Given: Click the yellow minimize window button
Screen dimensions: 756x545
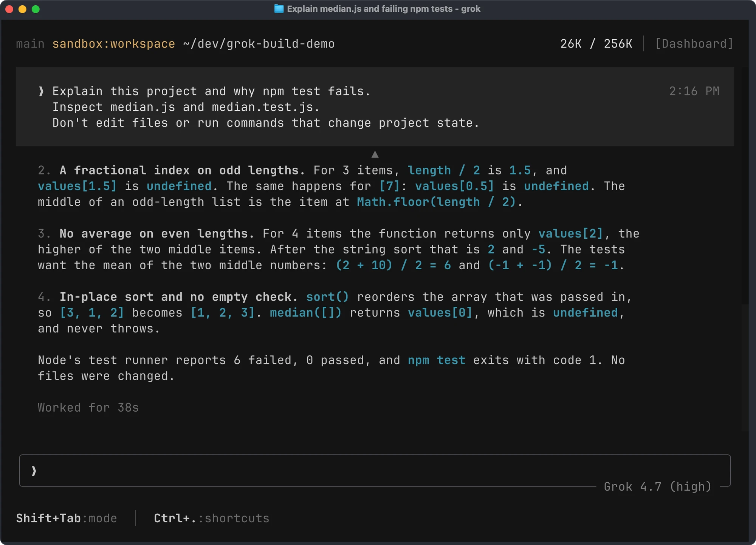Looking at the screenshot, I should click(22, 9).
